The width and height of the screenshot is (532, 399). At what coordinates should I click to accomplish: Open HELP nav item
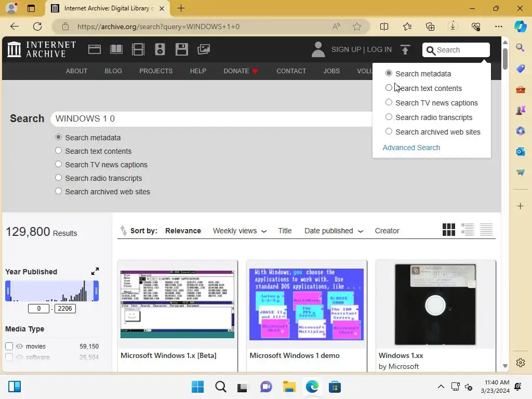(x=198, y=71)
